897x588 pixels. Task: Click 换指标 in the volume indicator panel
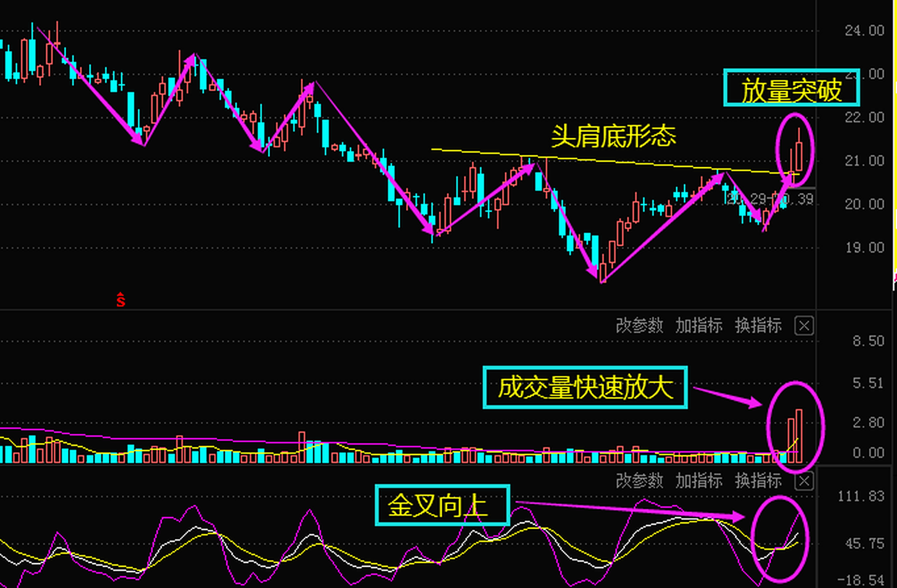tap(758, 326)
